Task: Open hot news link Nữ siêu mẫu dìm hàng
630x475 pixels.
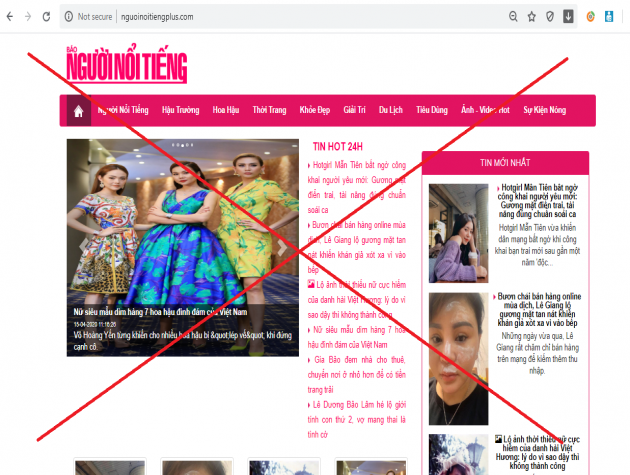Action: [x=357, y=337]
